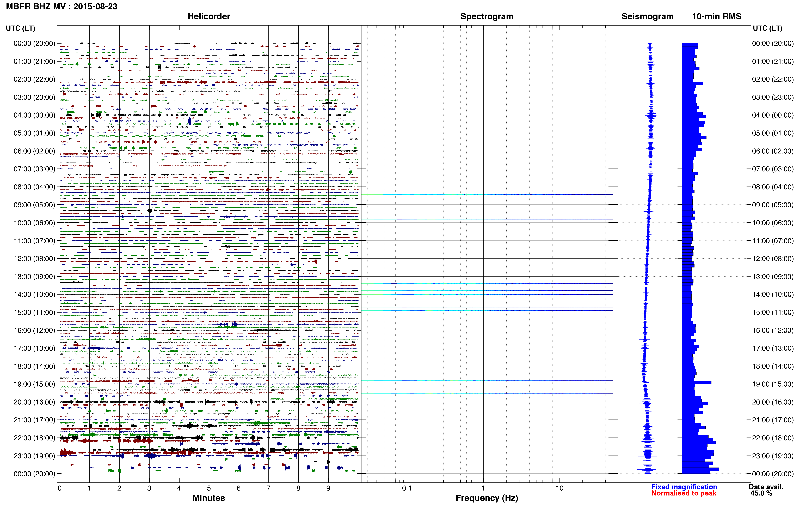Screen dimensions: 812x508
Task: Click left time label 08:00 (04:00)
Action: tap(34, 187)
